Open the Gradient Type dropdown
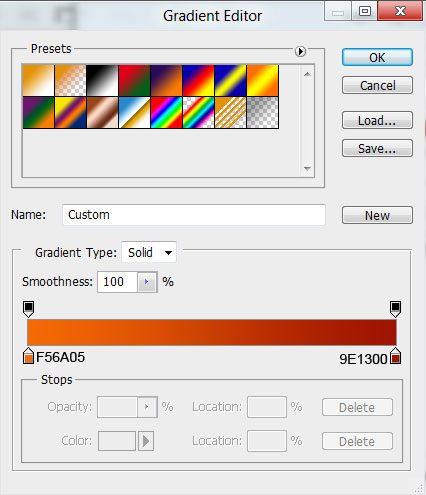This screenshot has height=495, width=426. pyautogui.click(x=149, y=252)
